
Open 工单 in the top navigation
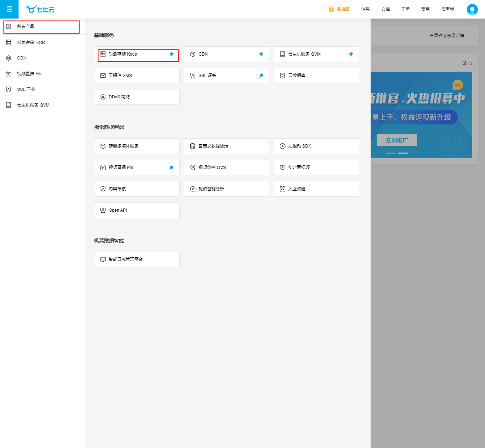pyautogui.click(x=405, y=9)
